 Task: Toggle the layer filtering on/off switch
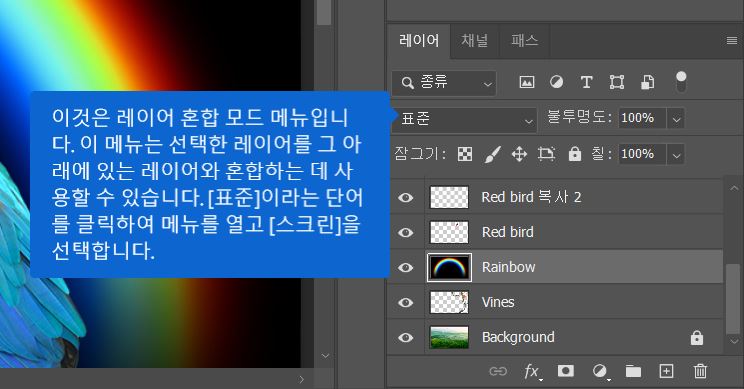(681, 82)
